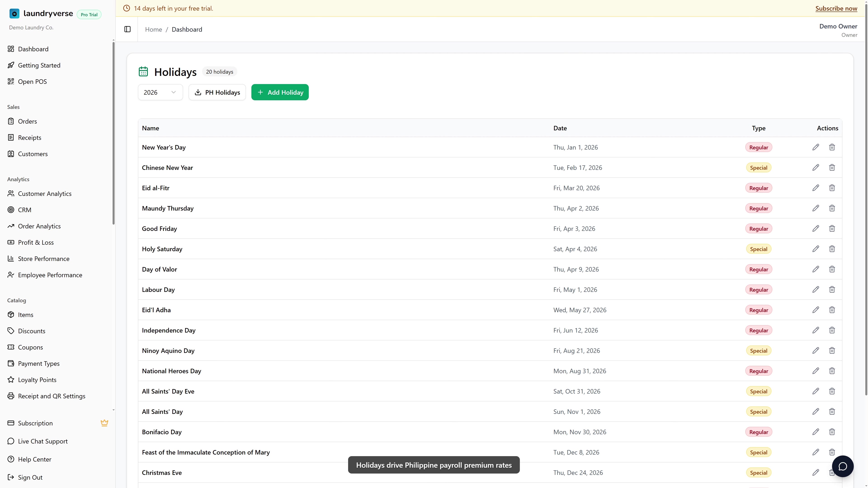Click the laundryverse logo icon
The width and height of the screenshot is (868, 488).
click(14, 14)
